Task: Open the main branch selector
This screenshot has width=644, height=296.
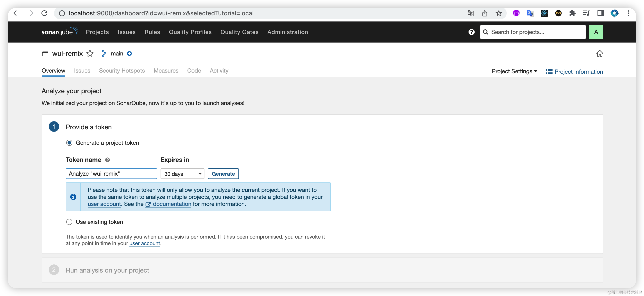Action: [x=117, y=53]
